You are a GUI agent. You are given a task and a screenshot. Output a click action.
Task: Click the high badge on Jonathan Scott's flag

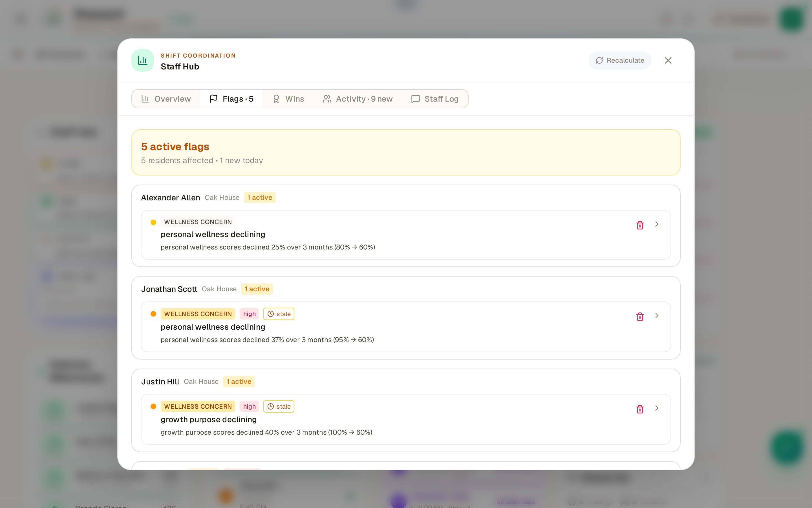point(249,314)
